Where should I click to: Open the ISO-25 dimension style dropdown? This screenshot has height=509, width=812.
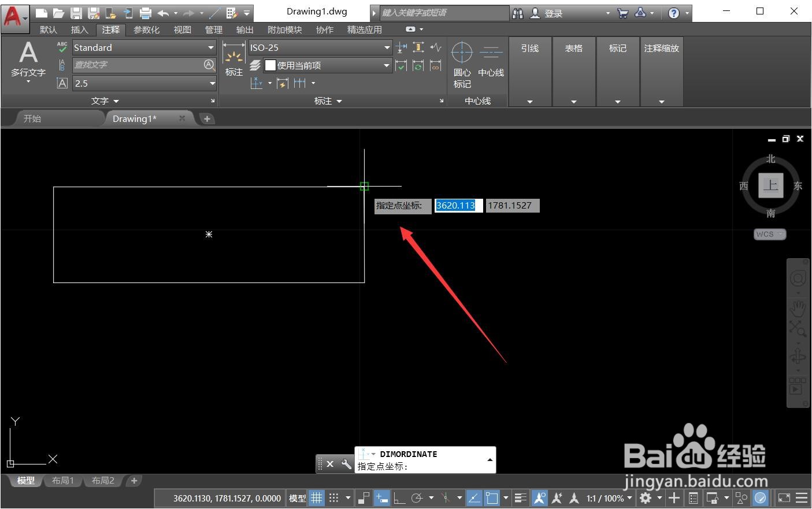tap(387, 47)
